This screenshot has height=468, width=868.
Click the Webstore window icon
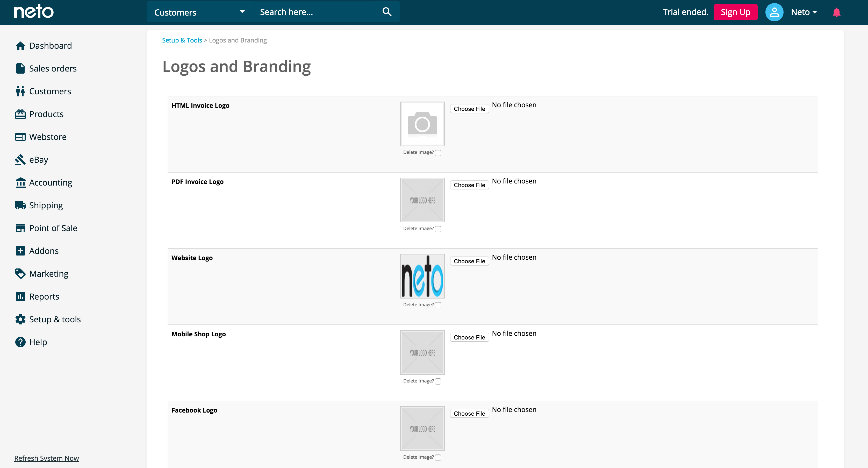click(20, 137)
